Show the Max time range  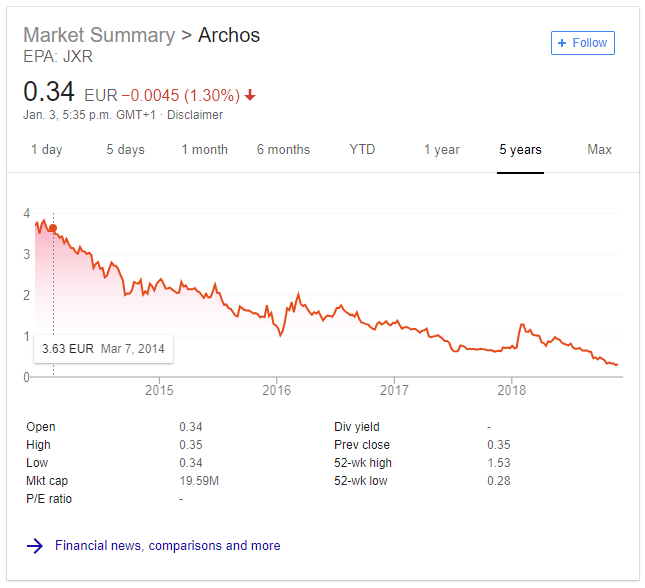tap(599, 149)
